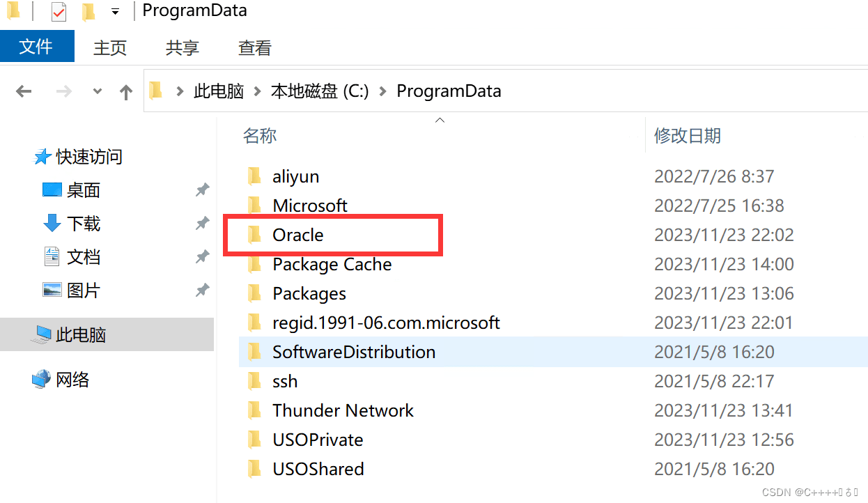Image resolution: width=868 pixels, height=503 pixels.
Task: Click the Properties checkmark icon in title bar
Action: 59,11
